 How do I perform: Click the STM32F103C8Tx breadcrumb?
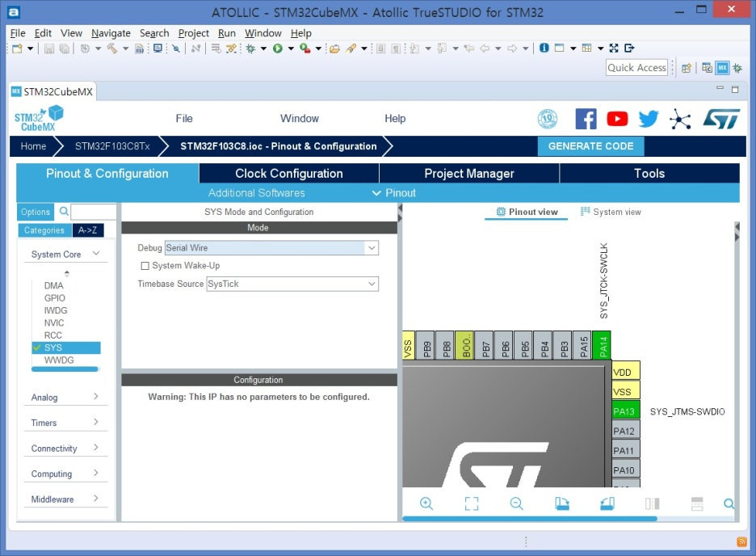pos(112,146)
